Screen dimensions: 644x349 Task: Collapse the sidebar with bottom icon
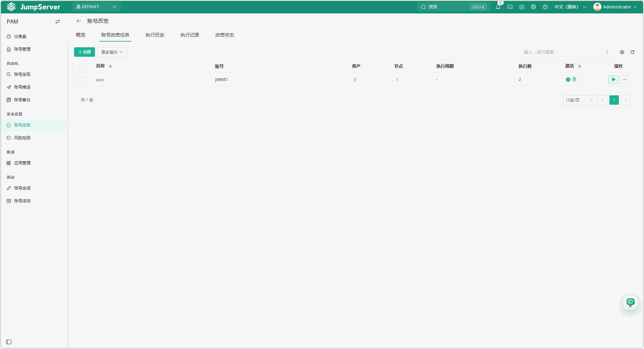click(9, 342)
